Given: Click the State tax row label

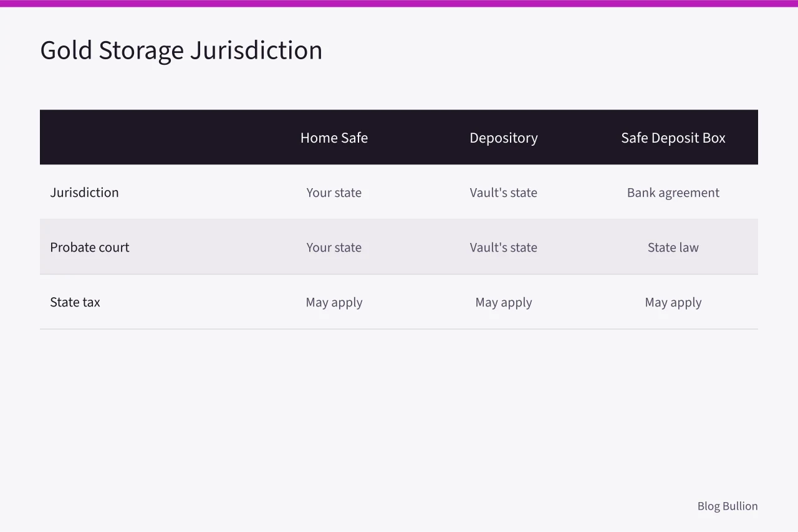Looking at the screenshot, I should (x=75, y=302).
